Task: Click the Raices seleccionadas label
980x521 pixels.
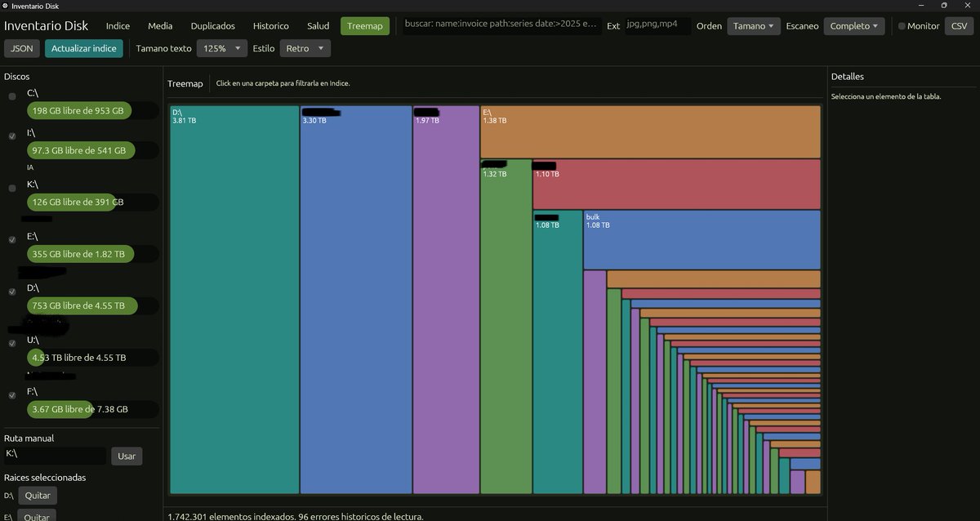Action: 45,477
